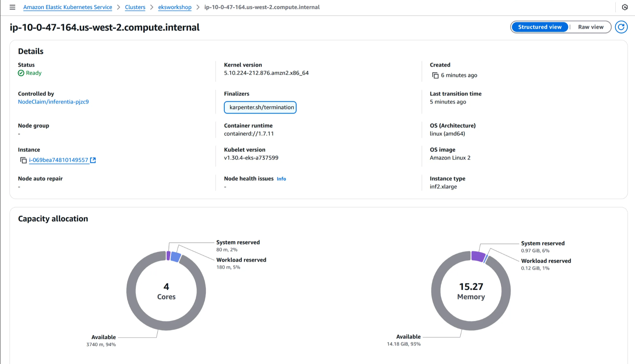Select the inf2.xlarge instance type value
Viewport: 635px width, 364px height.
tap(443, 187)
